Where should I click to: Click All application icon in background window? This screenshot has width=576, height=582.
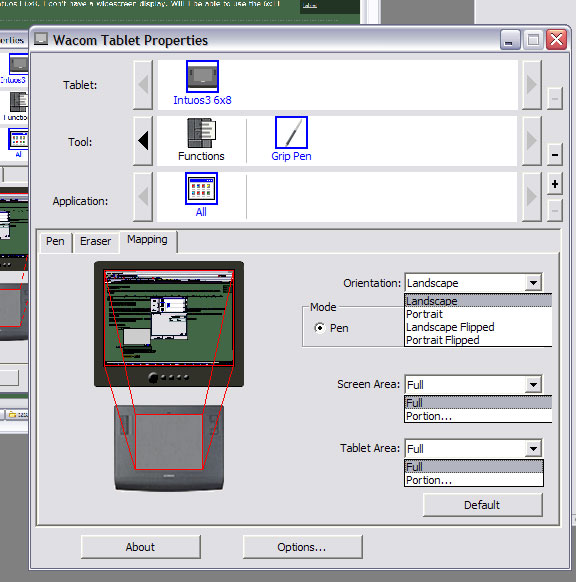pyautogui.click(x=19, y=139)
